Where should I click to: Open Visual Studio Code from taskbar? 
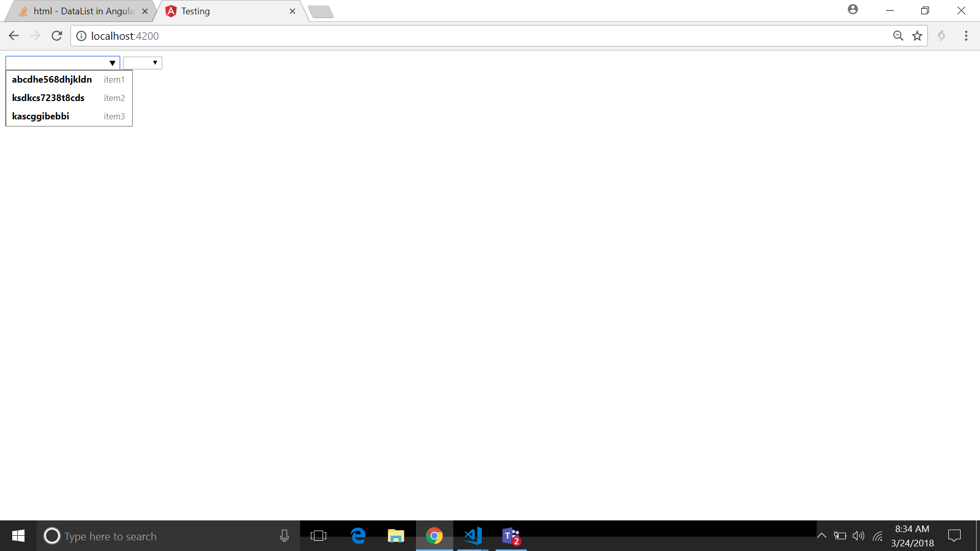coord(473,536)
